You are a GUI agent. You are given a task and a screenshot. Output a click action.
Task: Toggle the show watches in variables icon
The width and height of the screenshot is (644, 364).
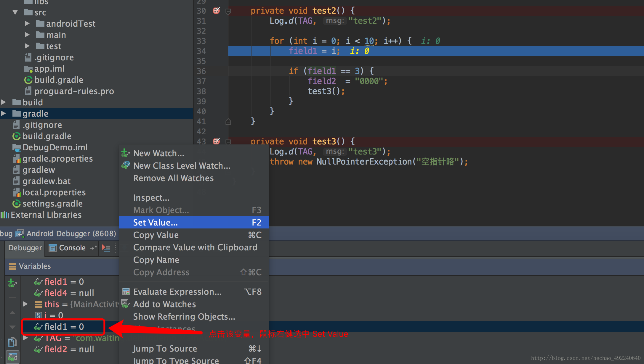click(12, 357)
